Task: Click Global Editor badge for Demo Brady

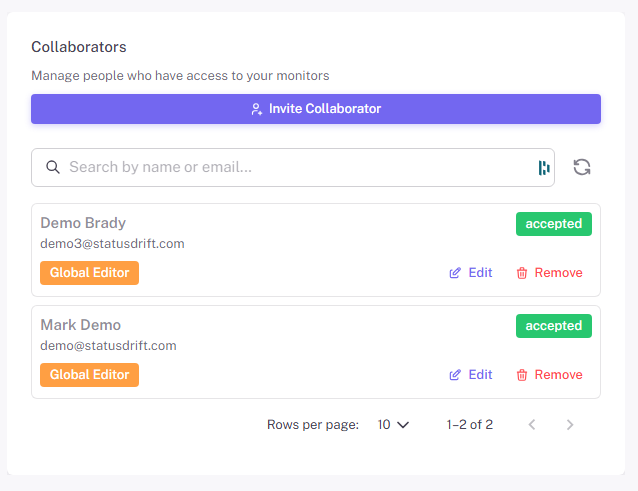Action: click(89, 273)
